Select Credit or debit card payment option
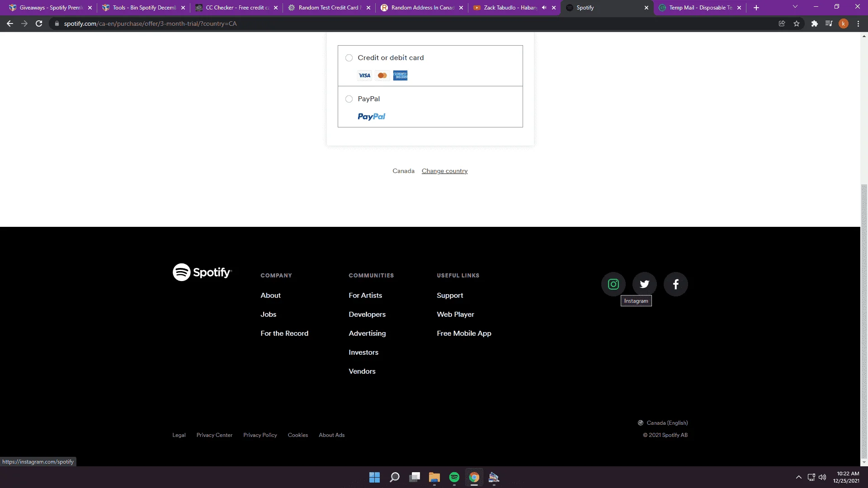This screenshot has height=488, width=868. tap(349, 58)
